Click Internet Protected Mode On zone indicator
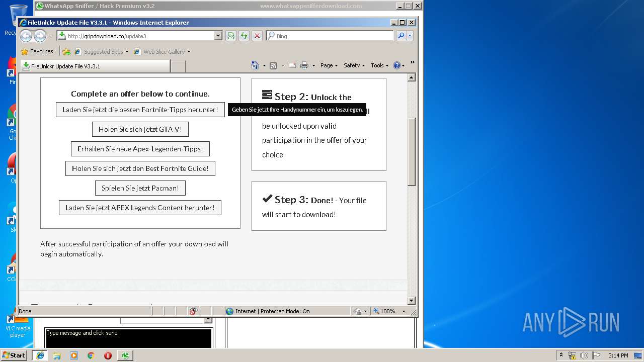644x362 pixels. [287, 311]
